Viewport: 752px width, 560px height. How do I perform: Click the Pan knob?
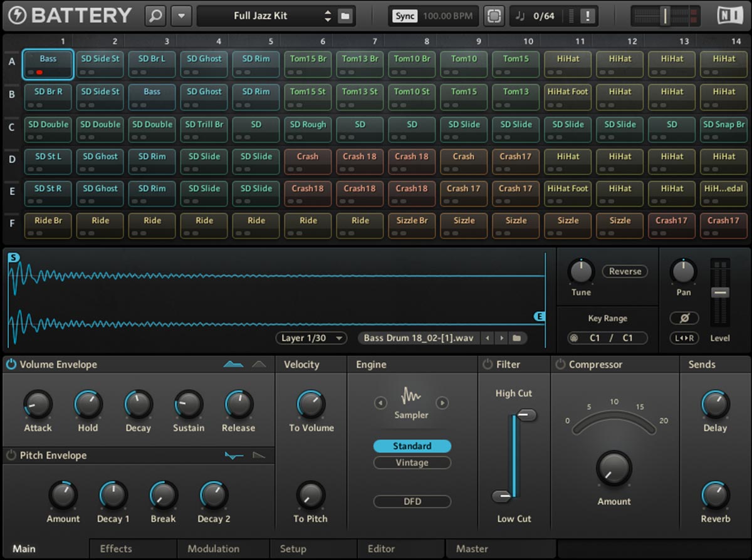(683, 272)
